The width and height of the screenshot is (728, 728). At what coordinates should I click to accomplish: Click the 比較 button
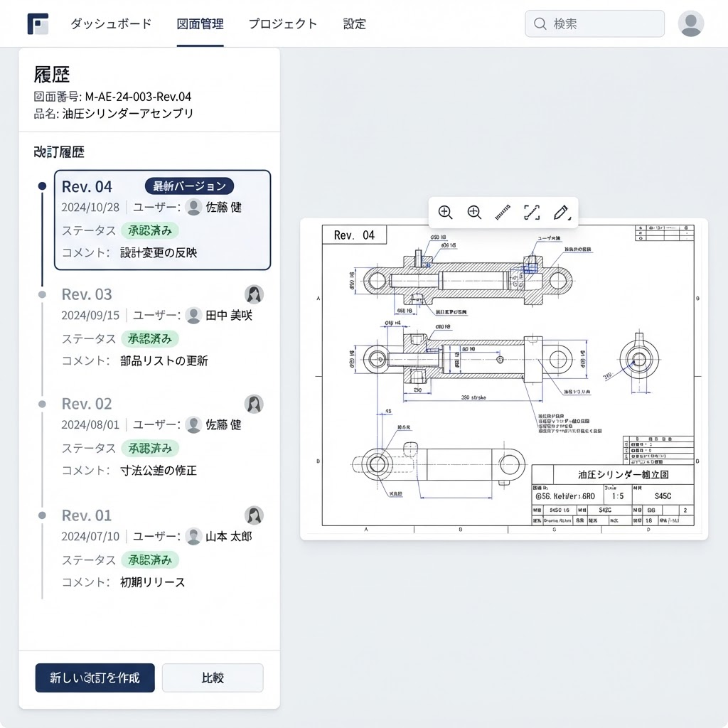click(x=213, y=678)
